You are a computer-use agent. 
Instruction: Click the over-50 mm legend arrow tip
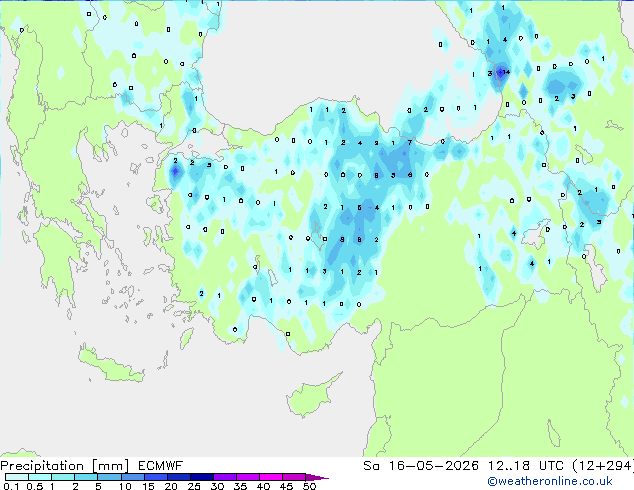[x=317, y=477]
